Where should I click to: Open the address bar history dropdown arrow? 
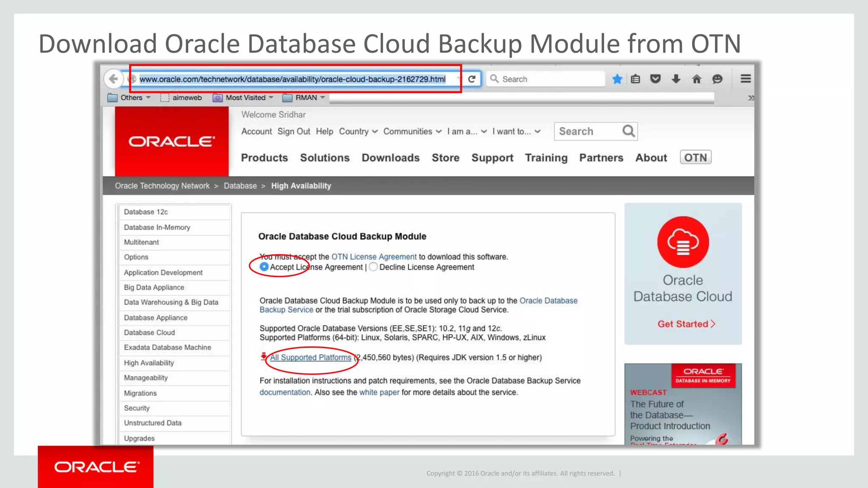pos(459,79)
